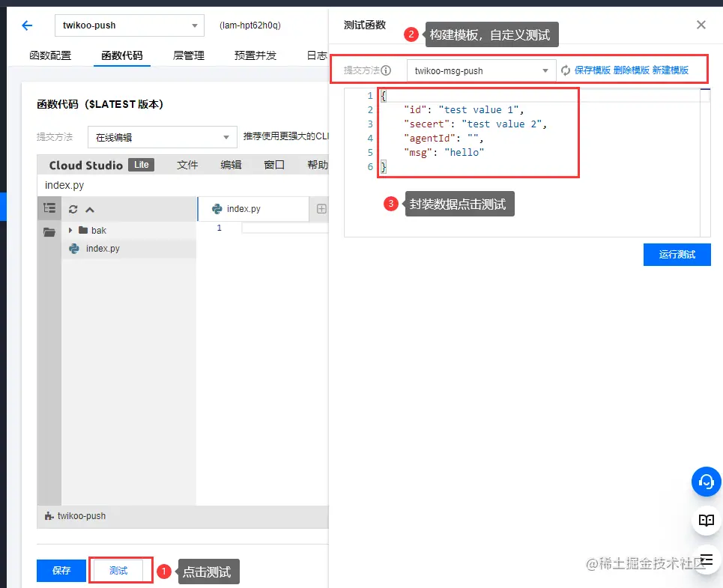
Task: Click the open folder sidebar icon
Action: 49,231
